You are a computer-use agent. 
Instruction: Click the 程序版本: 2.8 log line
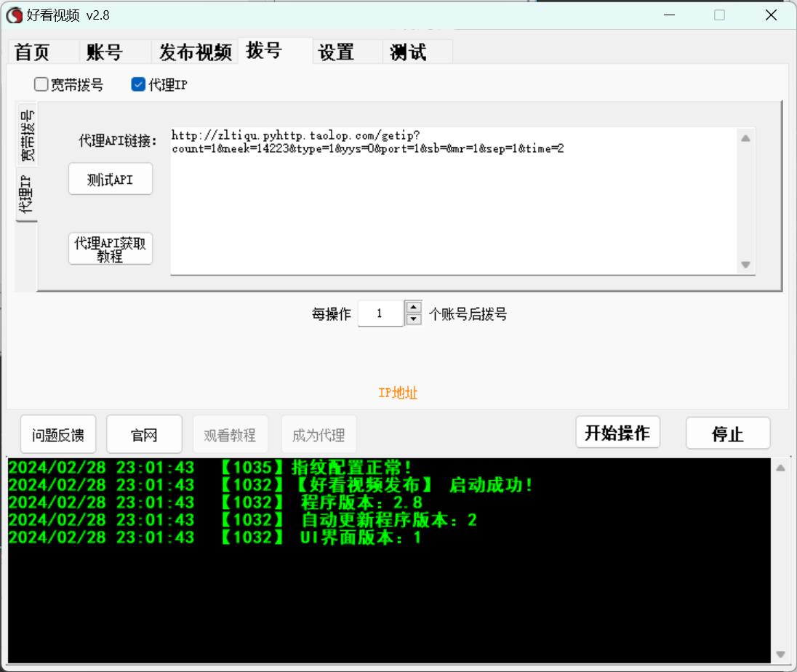[215, 503]
